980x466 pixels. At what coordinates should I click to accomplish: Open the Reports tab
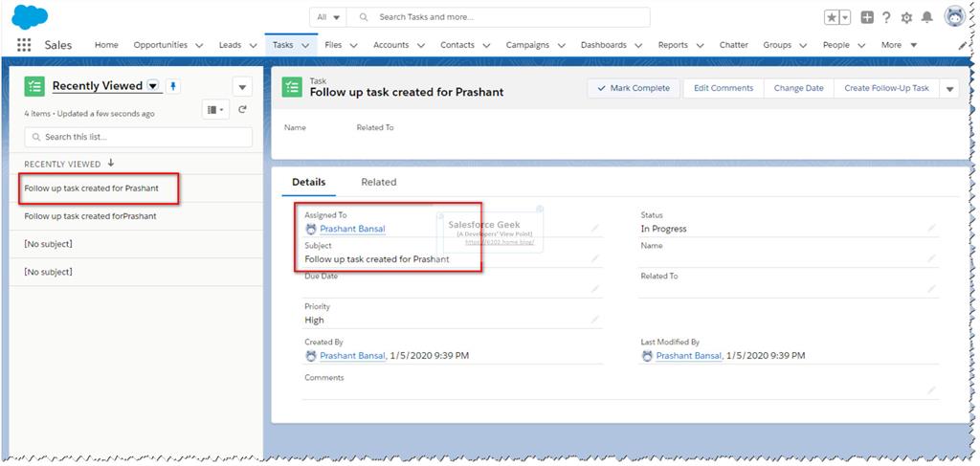click(x=673, y=45)
